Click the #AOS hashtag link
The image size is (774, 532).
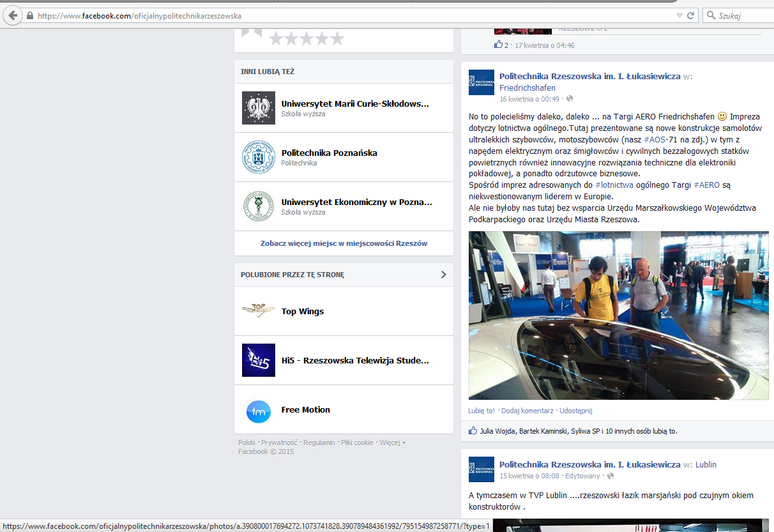pyautogui.click(x=656, y=139)
